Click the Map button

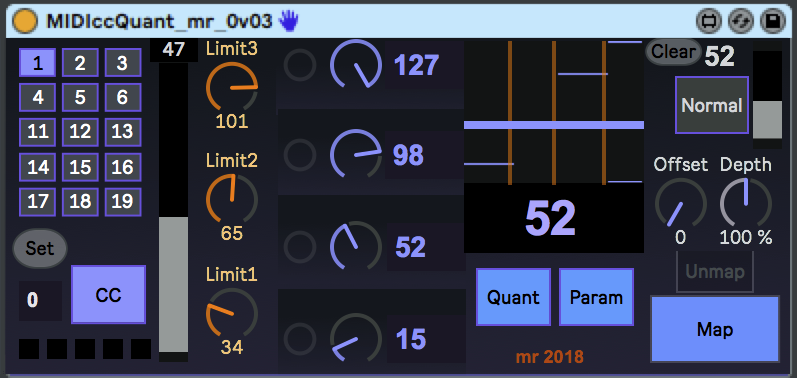715,329
